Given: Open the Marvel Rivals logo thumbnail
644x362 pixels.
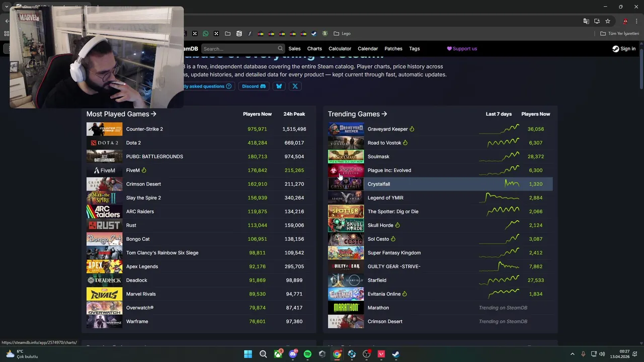Looking at the screenshot, I should (104, 294).
